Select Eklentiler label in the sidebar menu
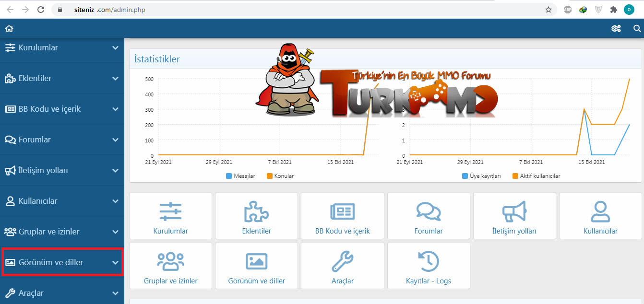 (35, 78)
